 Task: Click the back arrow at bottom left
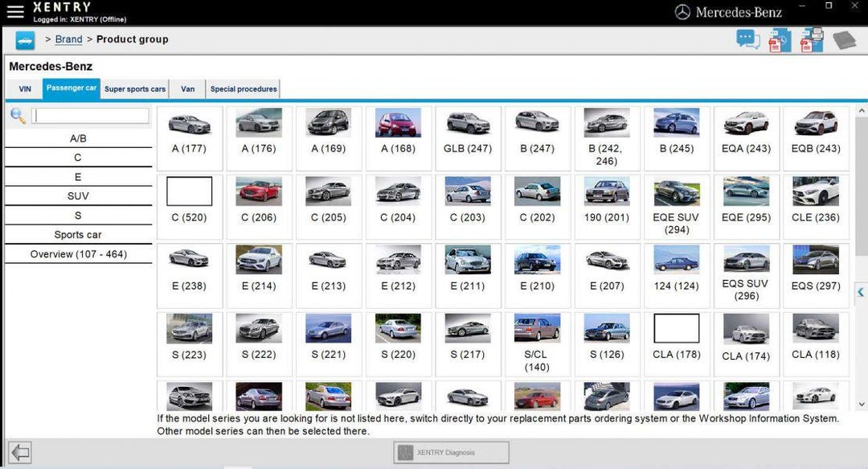19,452
